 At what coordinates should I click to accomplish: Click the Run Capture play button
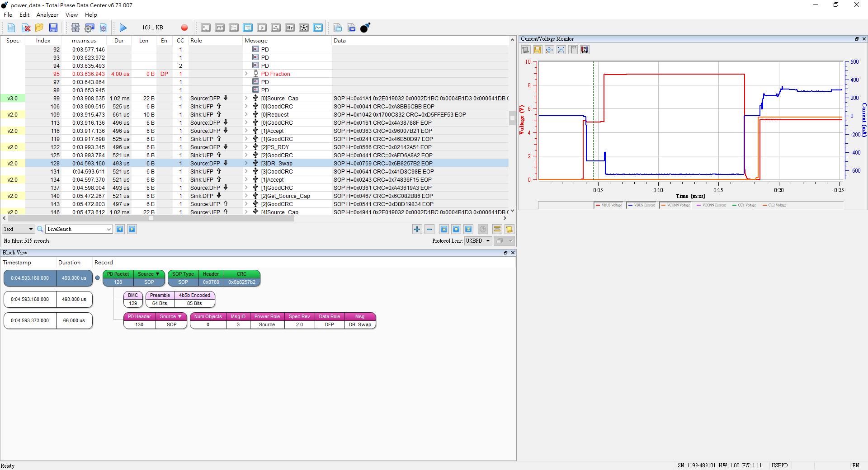coord(123,28)
